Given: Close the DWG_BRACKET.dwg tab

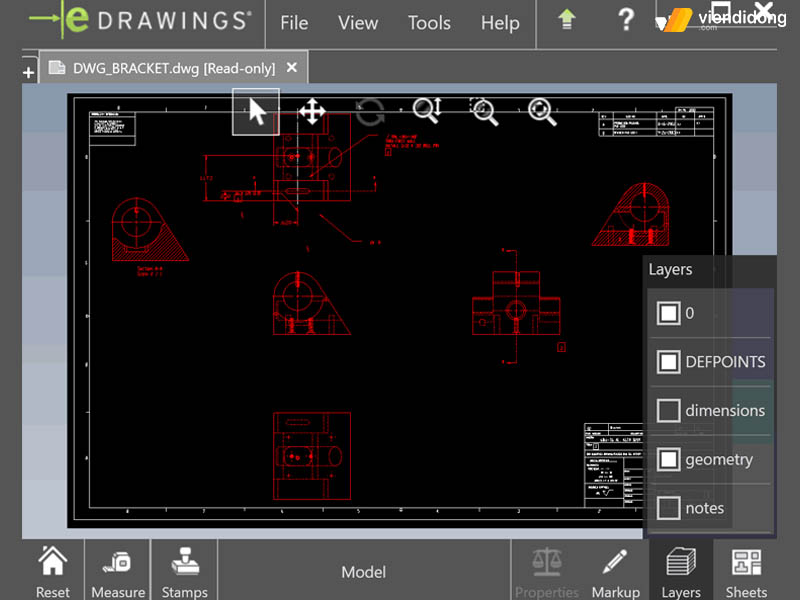Looking at the screenshot, I should 292,68.
